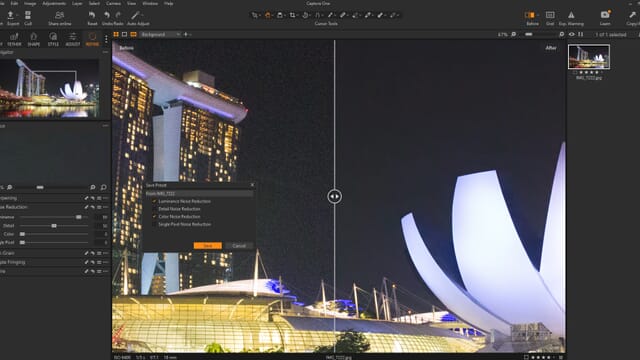This screenshot has height=360, width=640.
Task: Select the Crop cursor tool
Action: pos(293,15)
